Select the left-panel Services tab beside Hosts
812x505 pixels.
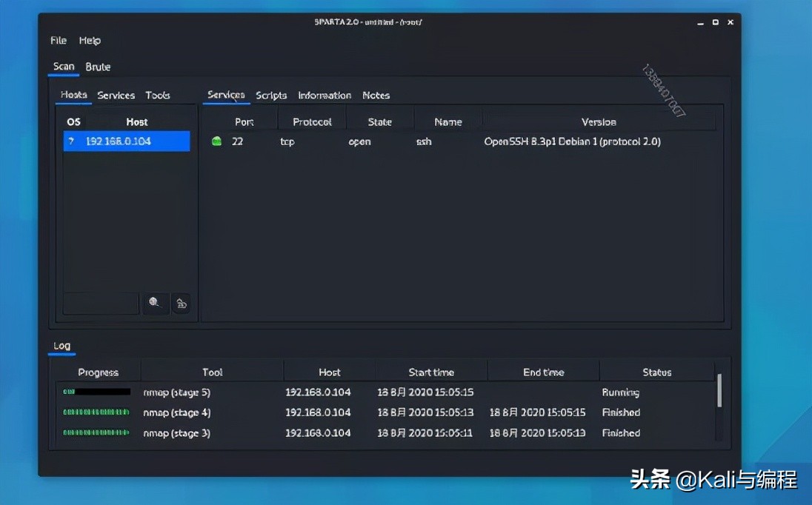(116, 96)
